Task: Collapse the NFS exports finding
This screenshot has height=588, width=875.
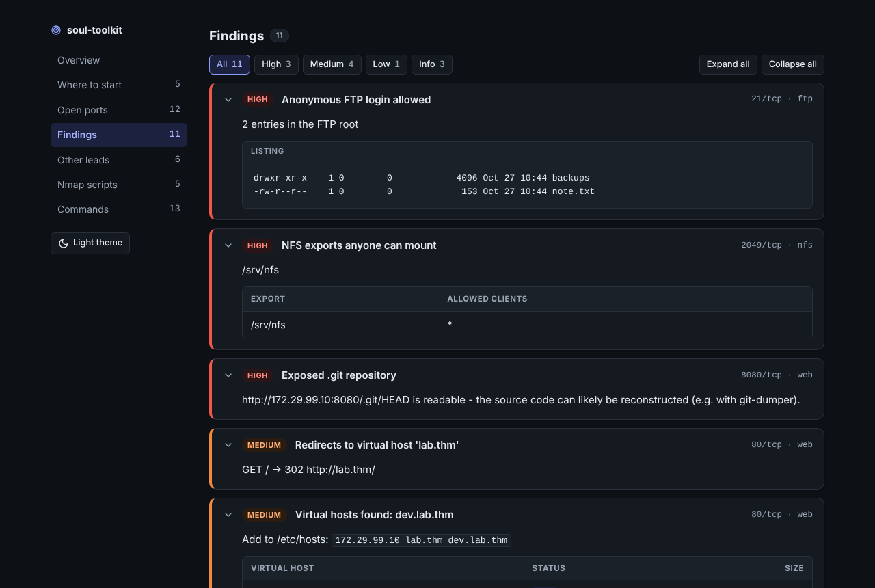Action: (228, 245)
